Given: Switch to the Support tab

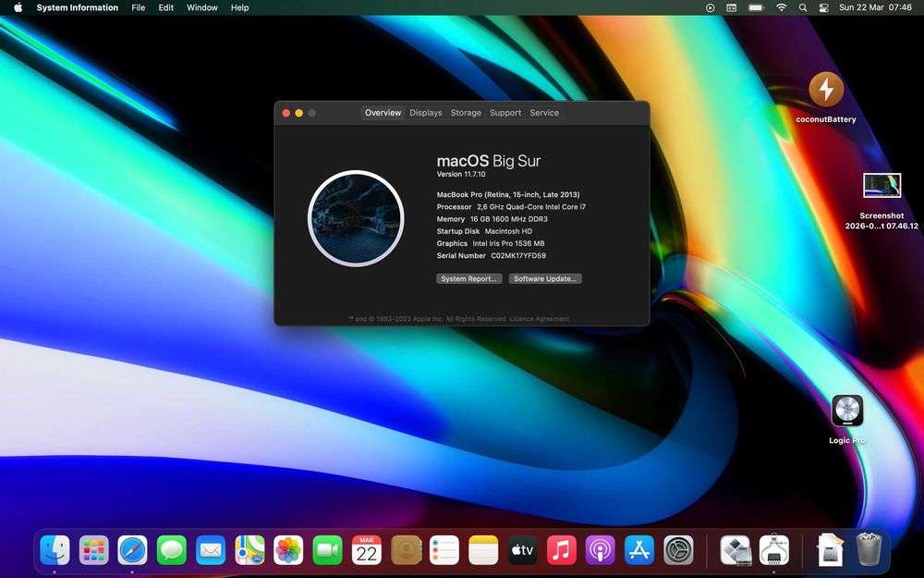Looking at the screenshot, I should pyautogui.click(x=505, y=113).
